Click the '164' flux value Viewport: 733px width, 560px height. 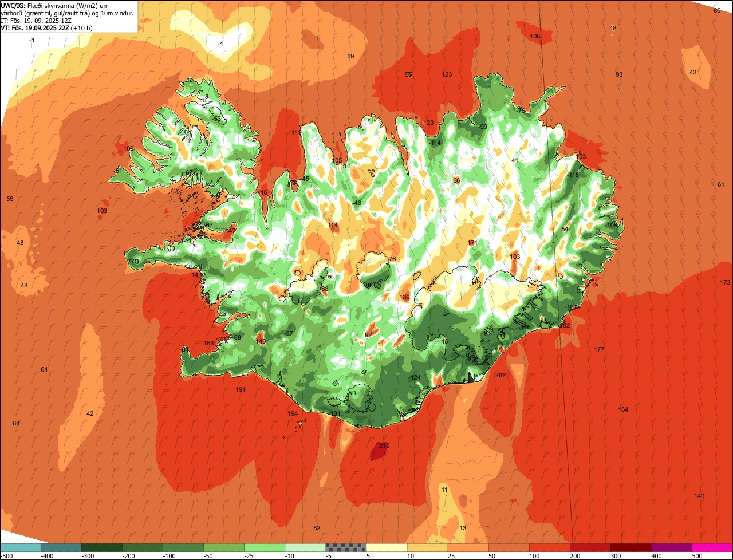(x=623, y=409)
